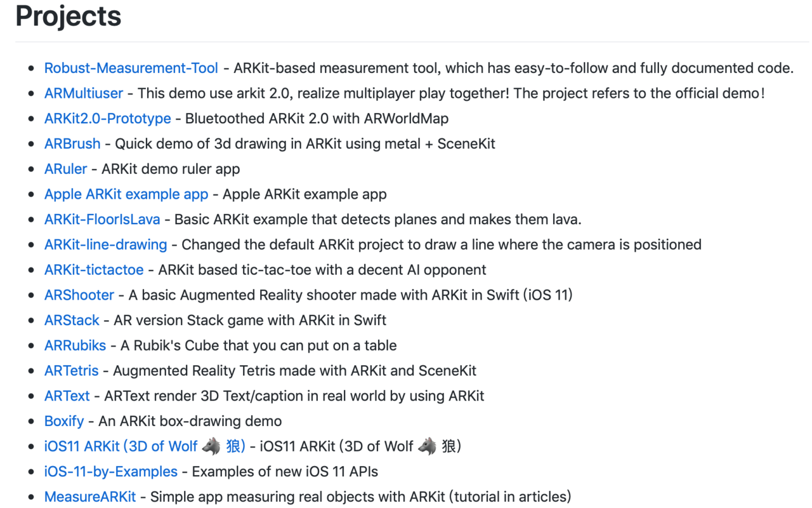Open the Robust-Measurement-Tool project link
Viewport: 812px width, 508px height.
131,68
